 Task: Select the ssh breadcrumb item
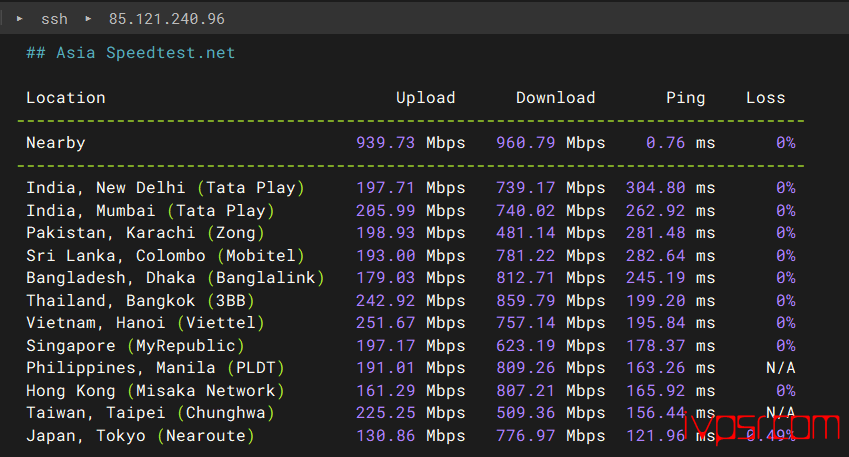(54, 19)
